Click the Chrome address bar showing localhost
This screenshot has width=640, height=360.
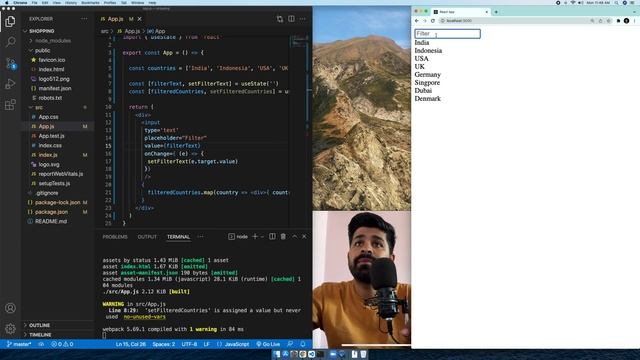(515, 21)
